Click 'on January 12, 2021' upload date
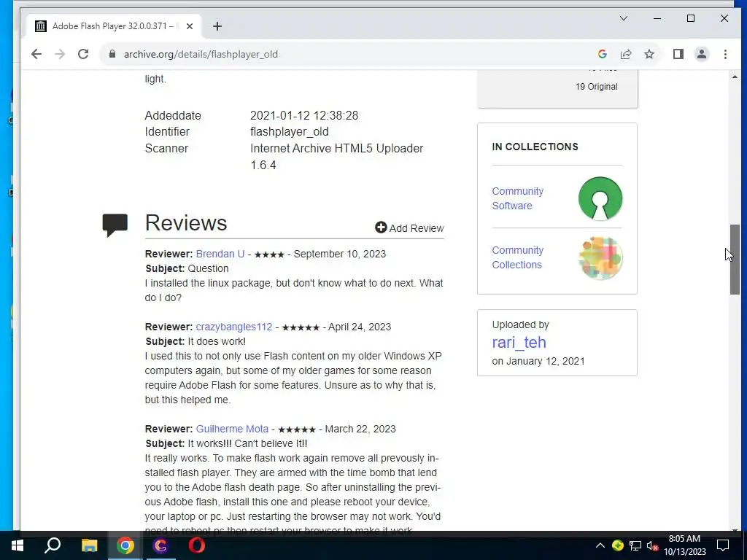The width and height of the screenshot is (747, 560). click(538, 361)
